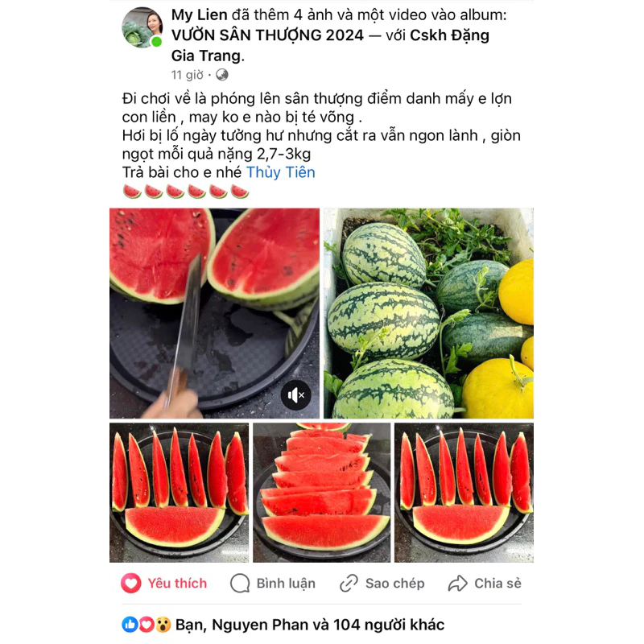
Task: Open the bottom-left sliced watermelon photo
Action: tap(179, 493)
